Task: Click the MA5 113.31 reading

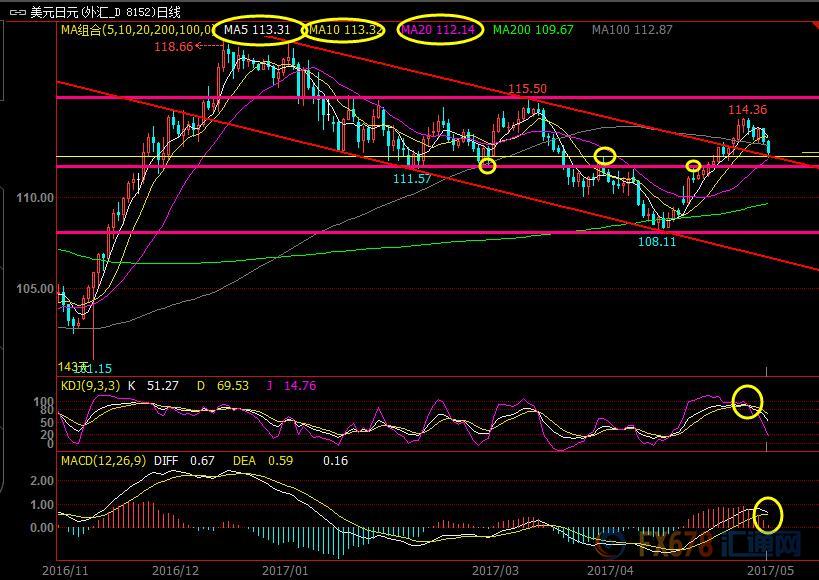Action: click(x=257, y=30)
